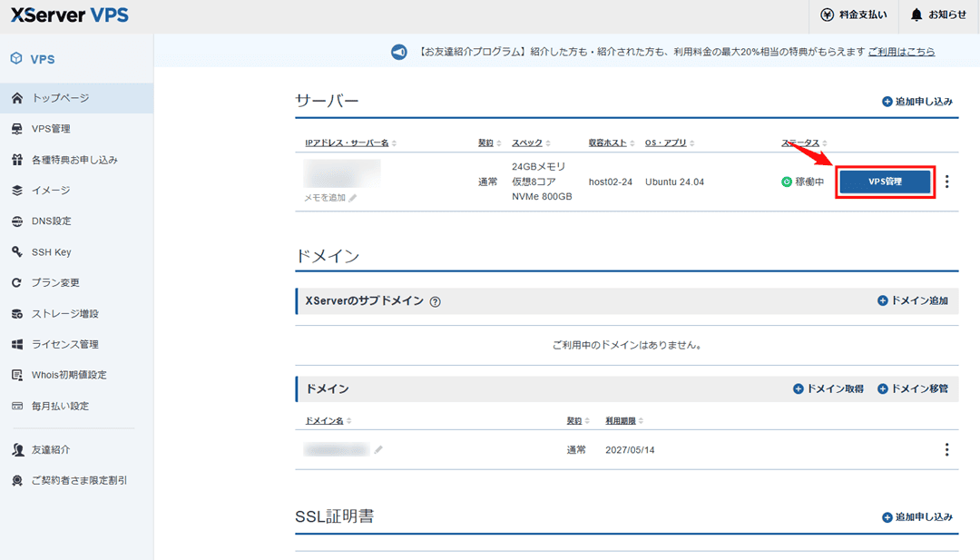The image size is (980, 560).
Task: Click the refresh icon next to プラン変更
Action: click(x=17, y=282)
